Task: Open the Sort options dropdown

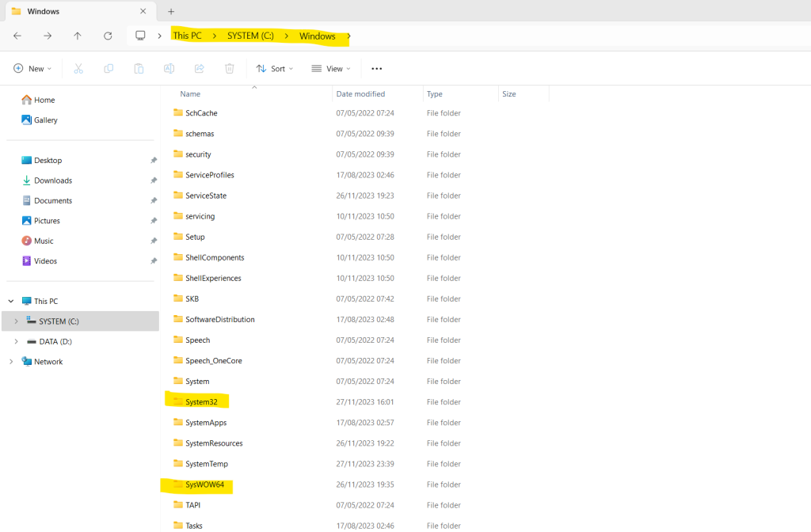Action: point(275,68)
